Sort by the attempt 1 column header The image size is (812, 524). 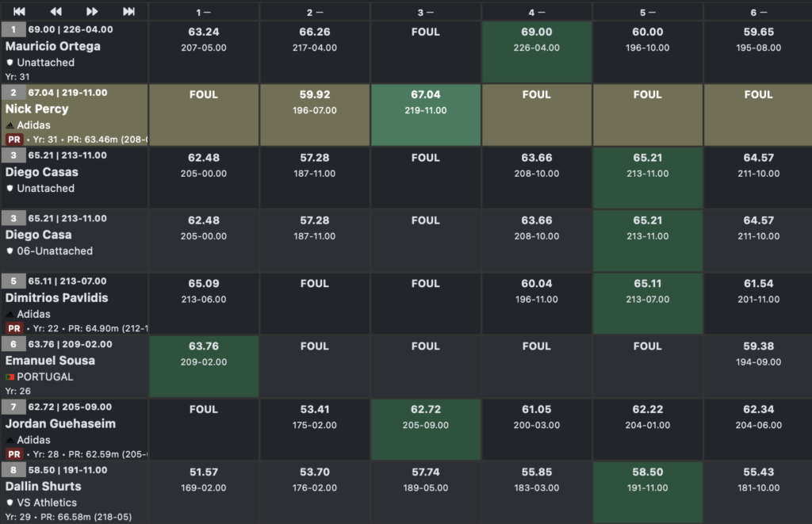tap(204, 12)
